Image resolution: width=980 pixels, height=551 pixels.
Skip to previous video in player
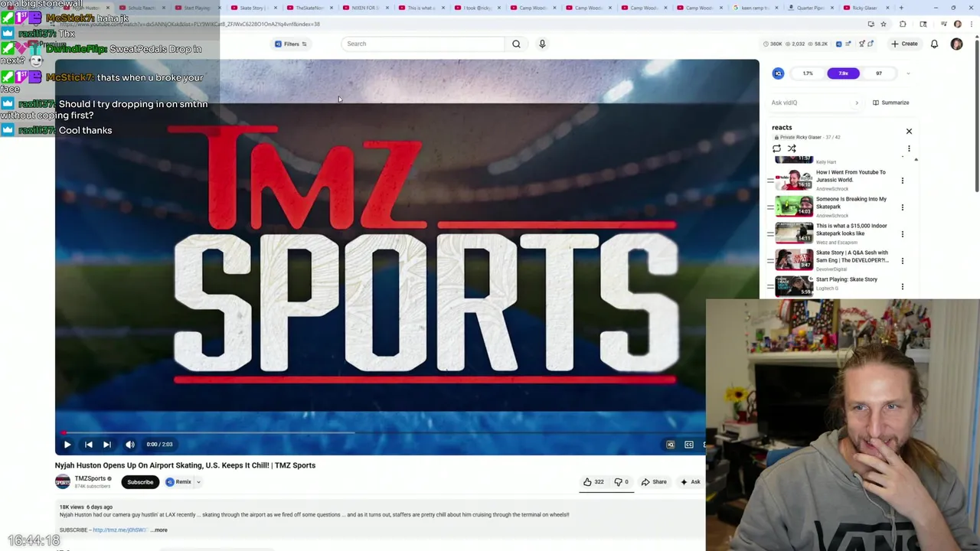89,445
